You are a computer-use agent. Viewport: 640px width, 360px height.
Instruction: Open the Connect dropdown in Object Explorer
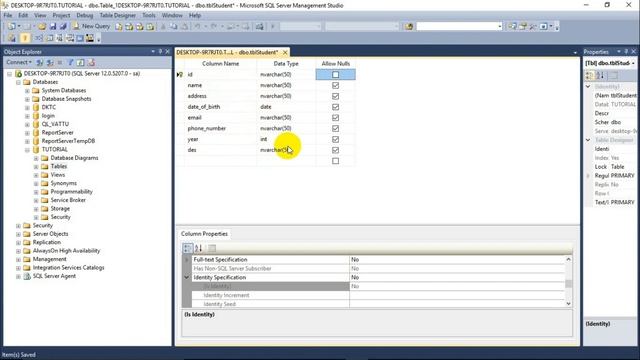tap(19, 62)
